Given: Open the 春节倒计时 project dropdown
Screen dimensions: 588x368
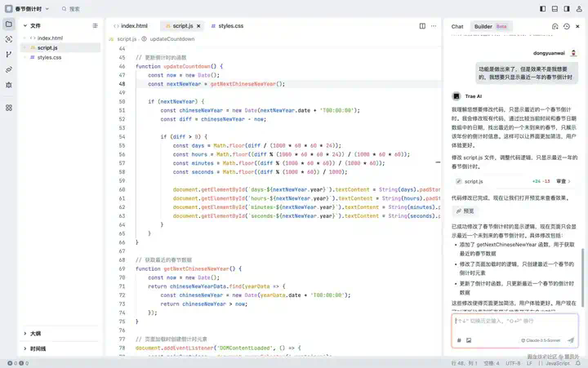Looking at the screenshot, I should pyautogui.click(x=32, y=9).
